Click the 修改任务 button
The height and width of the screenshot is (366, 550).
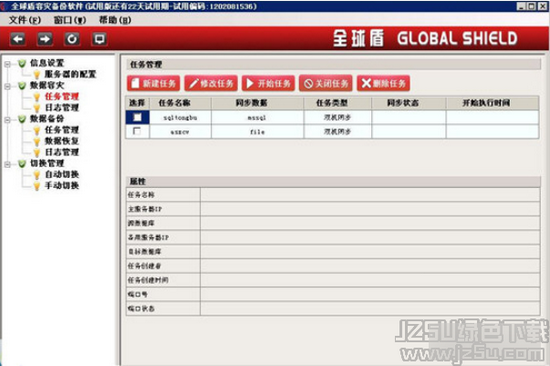tap(211, 84)
